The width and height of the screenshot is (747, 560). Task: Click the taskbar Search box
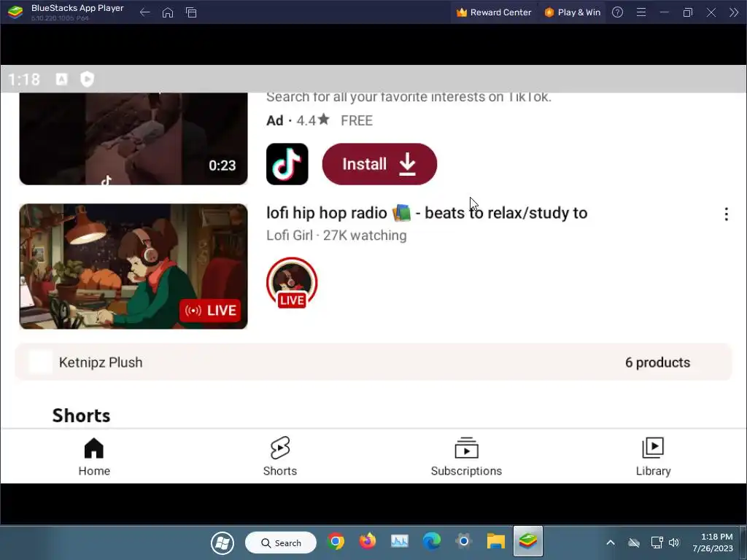coord(281,542)
